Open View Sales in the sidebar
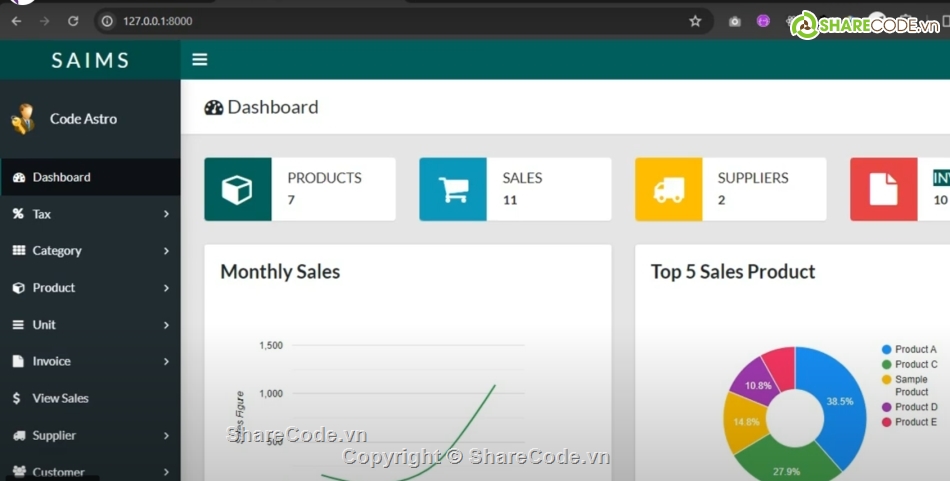The width and height of the screenshot is (950, 481). pos(60,398)
